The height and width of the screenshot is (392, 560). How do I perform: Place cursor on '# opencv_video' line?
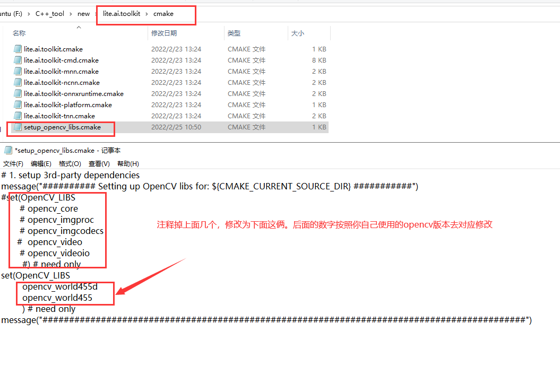50,242
